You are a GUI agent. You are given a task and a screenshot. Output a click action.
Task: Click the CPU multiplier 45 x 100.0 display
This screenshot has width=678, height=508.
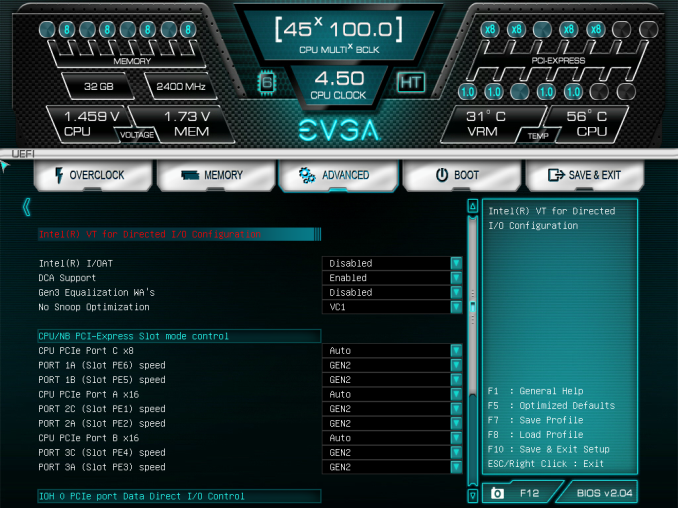[339, 35]
